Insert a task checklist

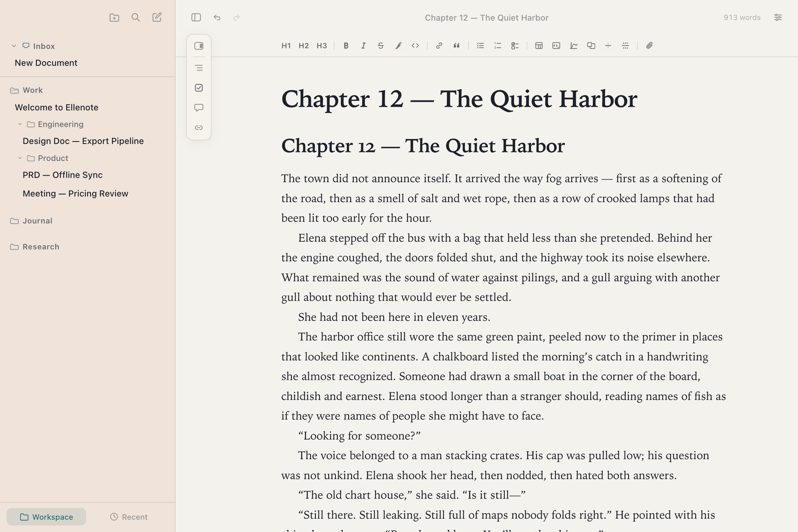click(515, 46)
